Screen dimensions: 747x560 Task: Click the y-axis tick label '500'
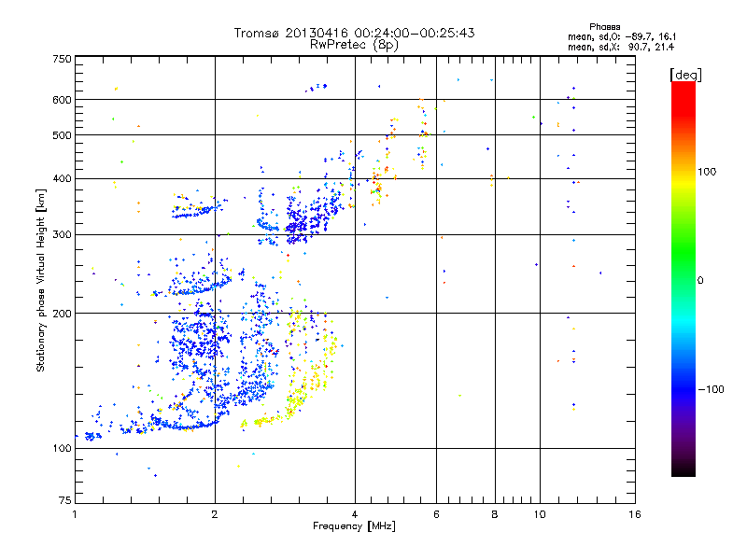[x=62, y=135]
